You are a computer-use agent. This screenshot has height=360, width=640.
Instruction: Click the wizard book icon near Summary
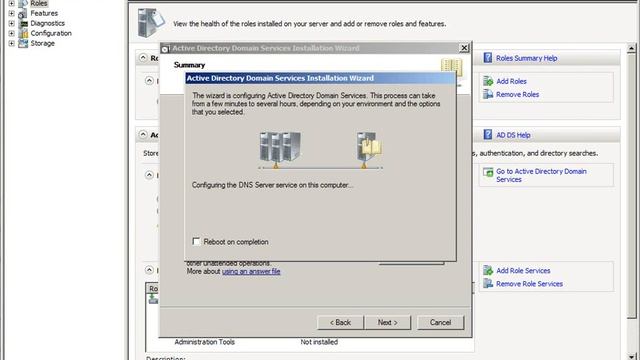(451, 67)
